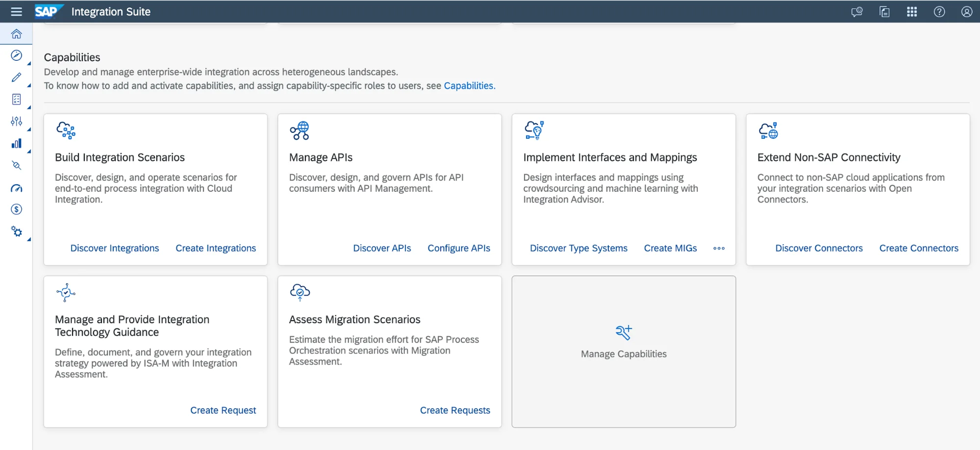980x450 pixels.
Task: Click the SAP logo
Action: (x=49, y=11)
